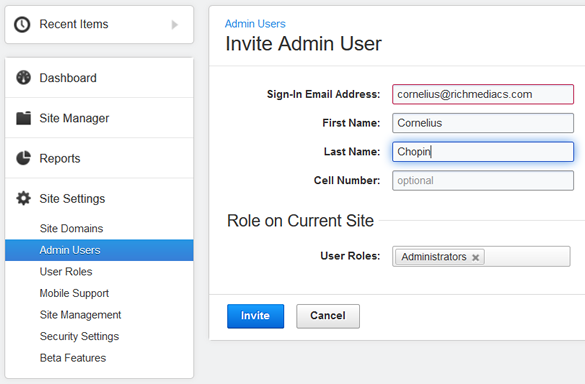Click the Site Settings gear icon
Image resolution: width=585 pixels, height=384 pixels.
point(23,198)
